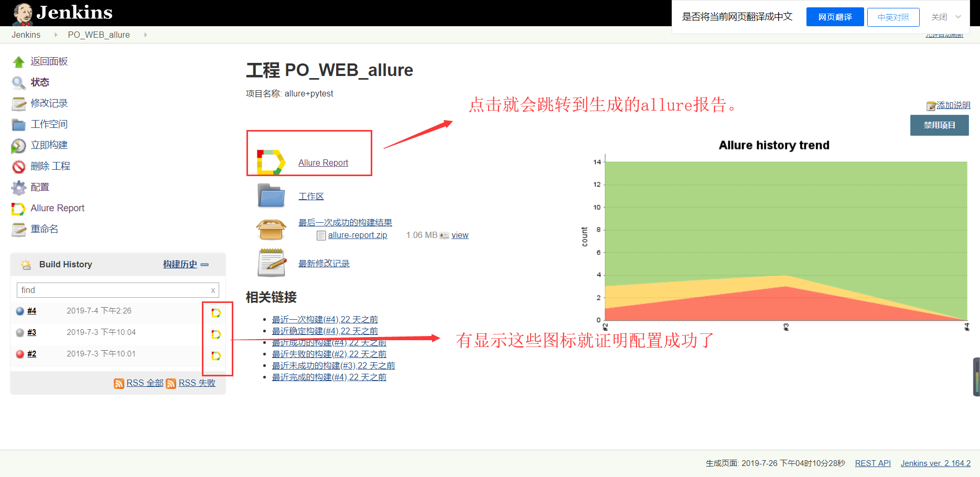Click the find build search field
Image resolution: width=980 pixels, height=477 pixels.
pyautogui.click(x=118, y=290)
